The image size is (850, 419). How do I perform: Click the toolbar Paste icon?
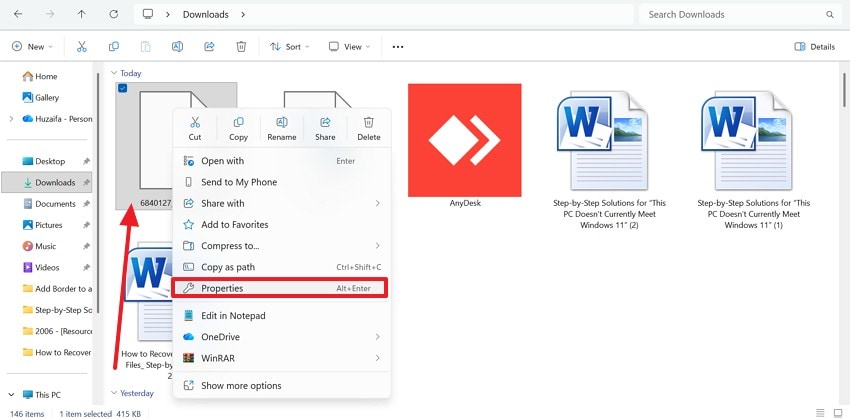(x=145, y=47)
